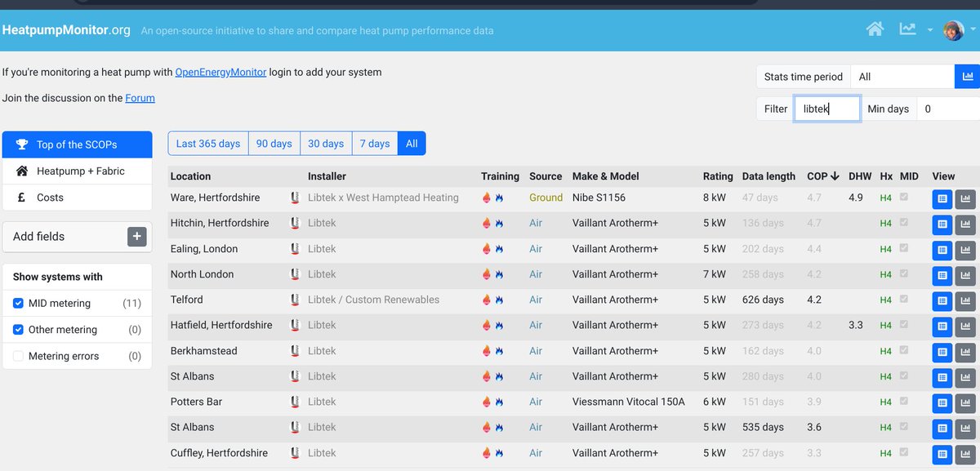This screenshot has height=471, width=980.
Task: Switch to 7 days tab
Action: (x=375, y=144)
